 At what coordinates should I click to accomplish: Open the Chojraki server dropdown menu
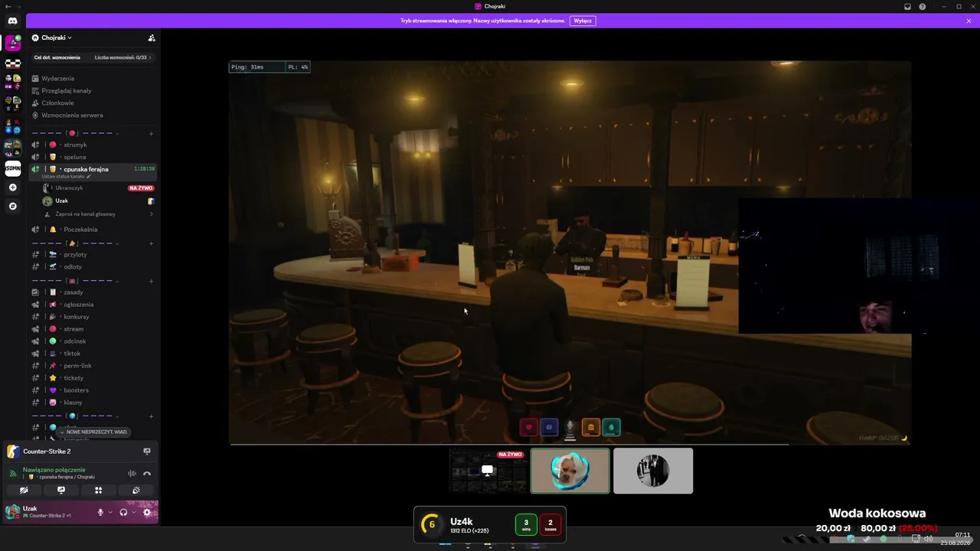tap(57, 37)
